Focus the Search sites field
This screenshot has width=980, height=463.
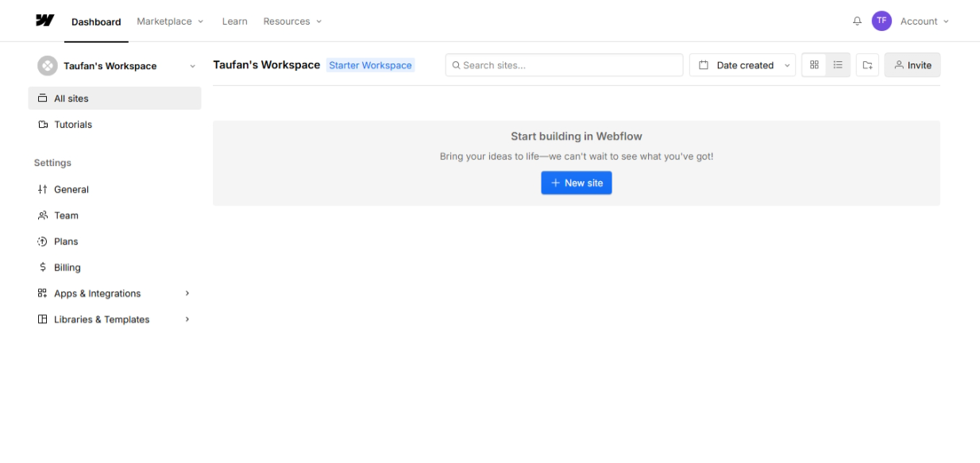tap(564, 65)
